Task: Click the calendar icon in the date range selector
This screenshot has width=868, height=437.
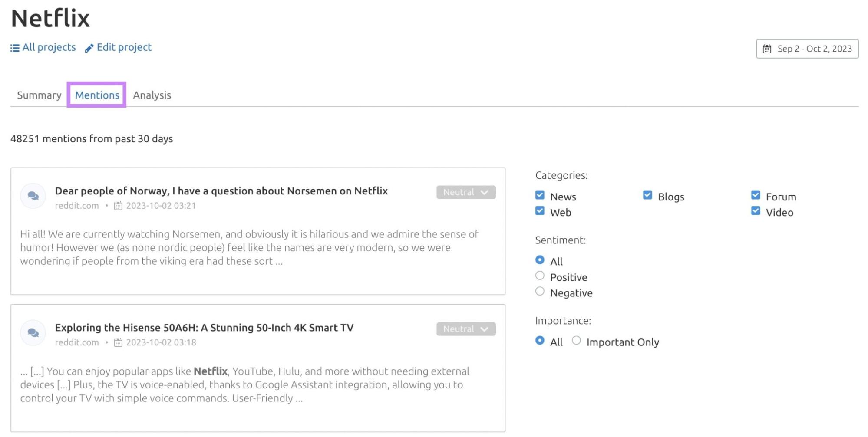Action: pos(767,49)
